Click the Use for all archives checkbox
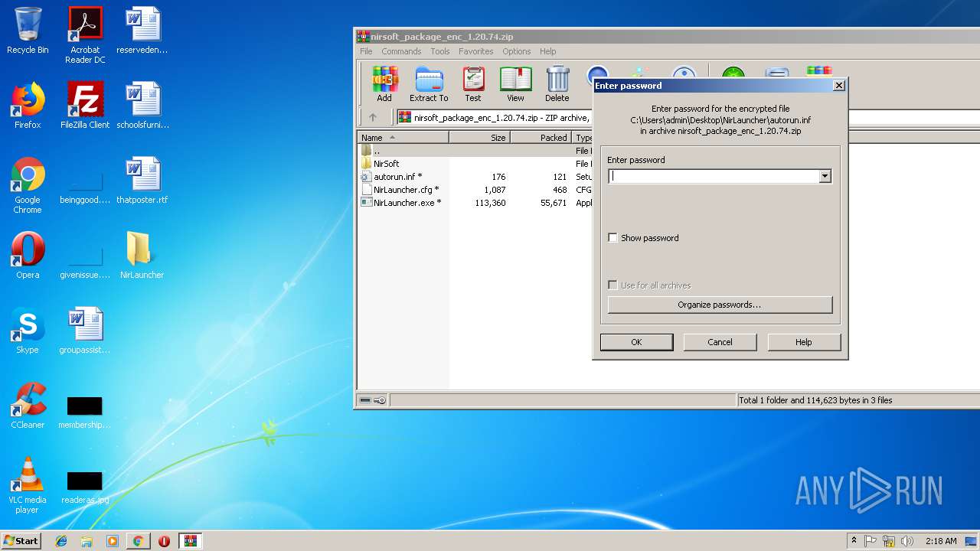This screenshot has width=980, height=551. [x=612, y=285]
